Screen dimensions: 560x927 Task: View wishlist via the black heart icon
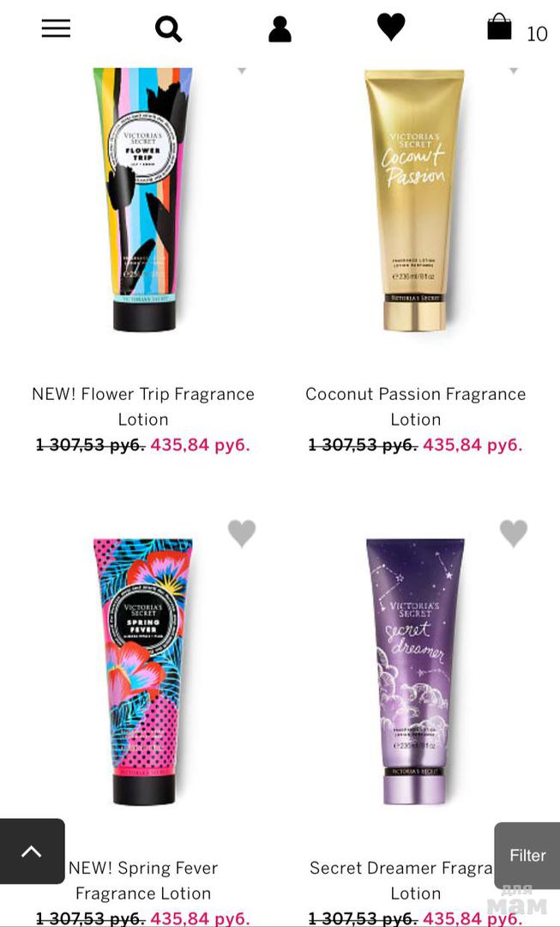[391, 27]
